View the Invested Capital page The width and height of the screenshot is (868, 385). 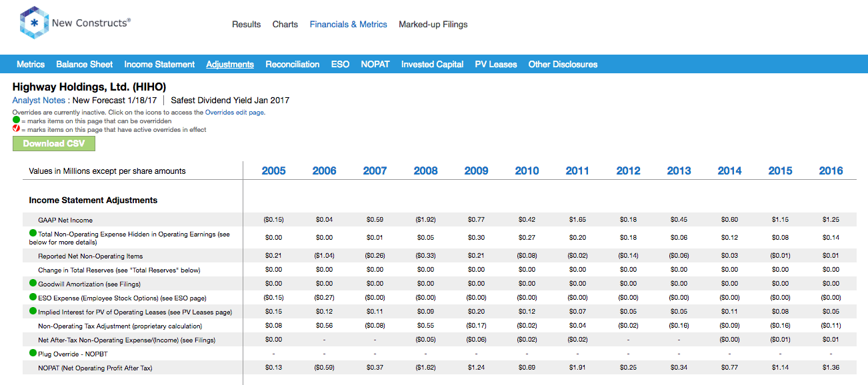(433, 65)
